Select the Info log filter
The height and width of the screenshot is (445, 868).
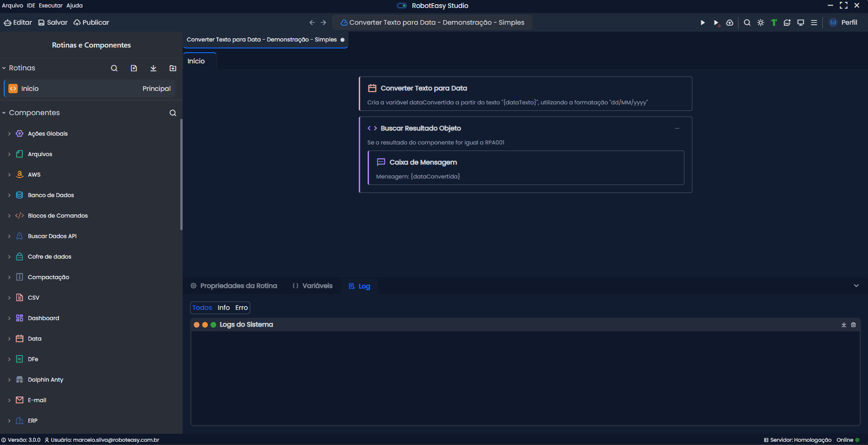[224, 308]
